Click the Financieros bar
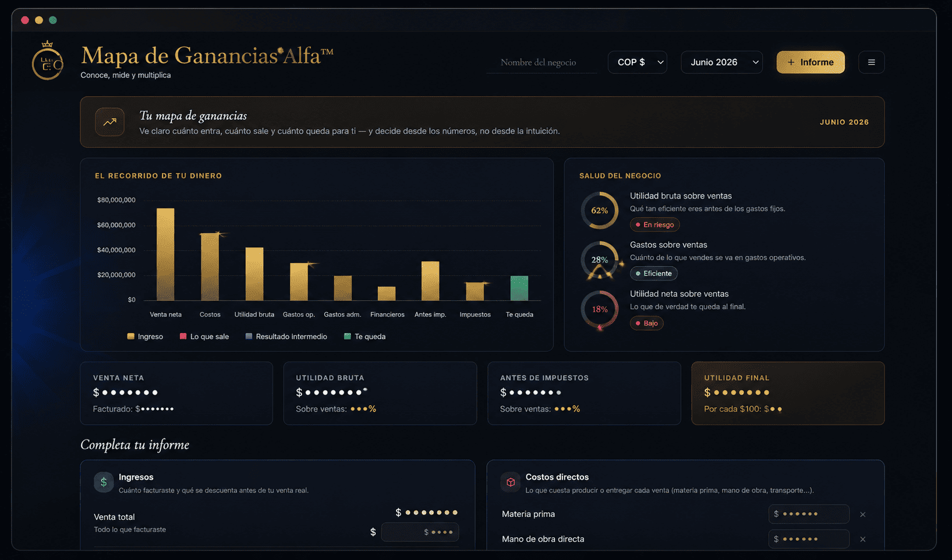The height and width of the screenshot is (560, 952). 387,293
